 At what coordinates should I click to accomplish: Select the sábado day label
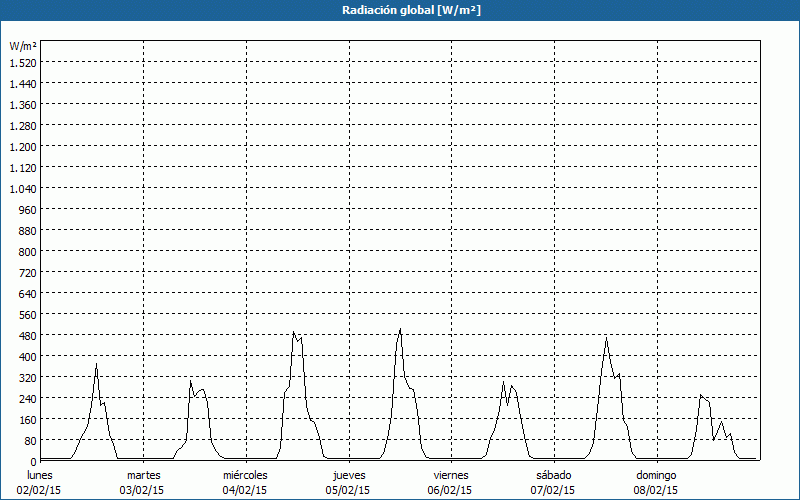click(x=554, y=475)
